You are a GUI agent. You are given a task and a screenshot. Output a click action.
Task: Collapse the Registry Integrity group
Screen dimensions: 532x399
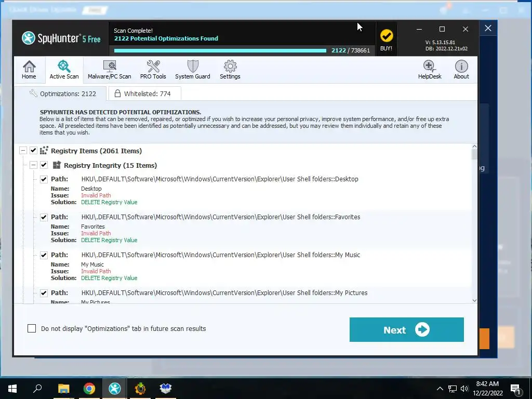33,165
